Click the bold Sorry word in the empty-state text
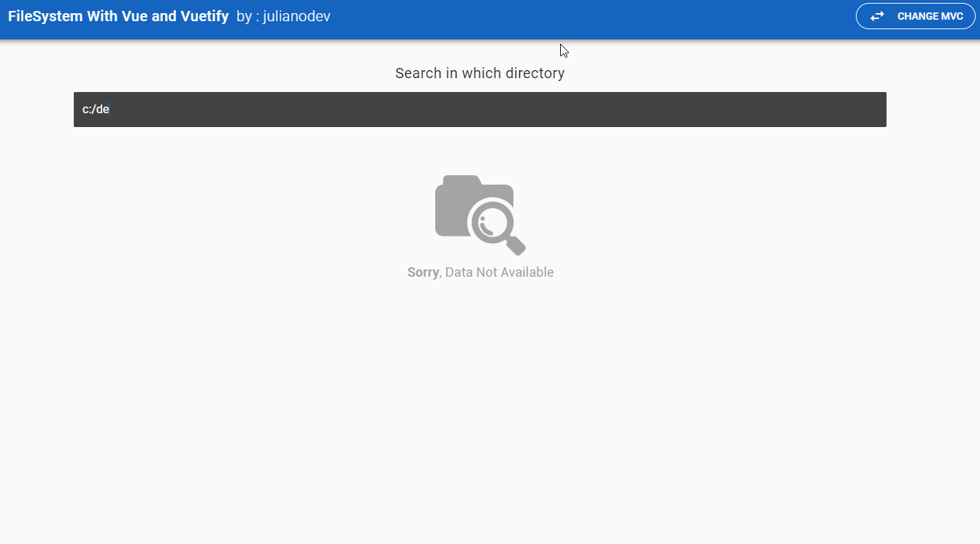Image resolution: width=980 pixels, height=544 pixels. coord(423,272)
